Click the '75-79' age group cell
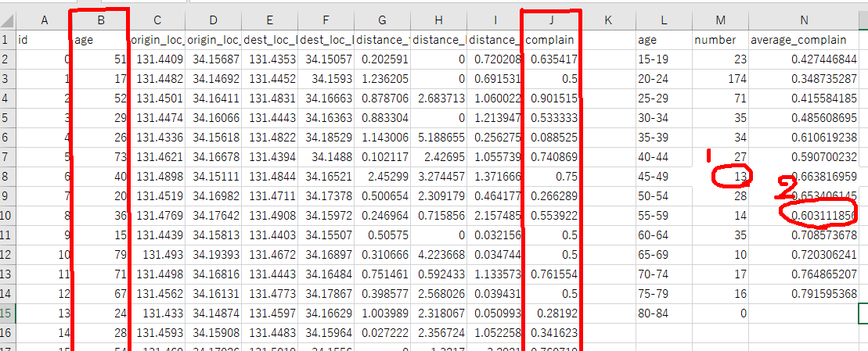868x351 pixels. [x=663, y=292]
